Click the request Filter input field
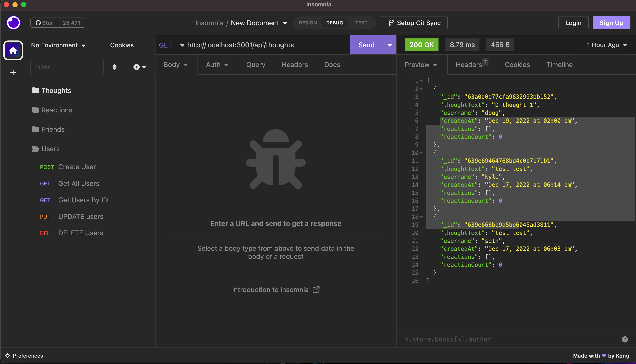The image size is (636, 364). point(67,67)
